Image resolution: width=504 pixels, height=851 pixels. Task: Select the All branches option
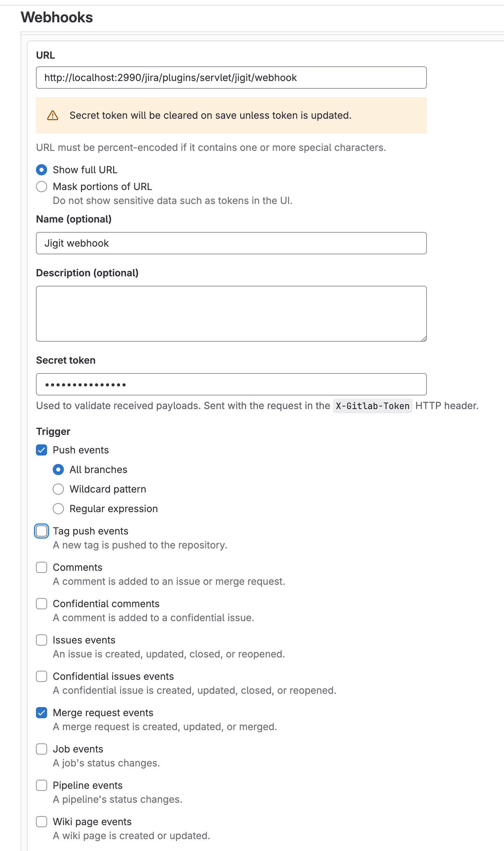point(58,470)
